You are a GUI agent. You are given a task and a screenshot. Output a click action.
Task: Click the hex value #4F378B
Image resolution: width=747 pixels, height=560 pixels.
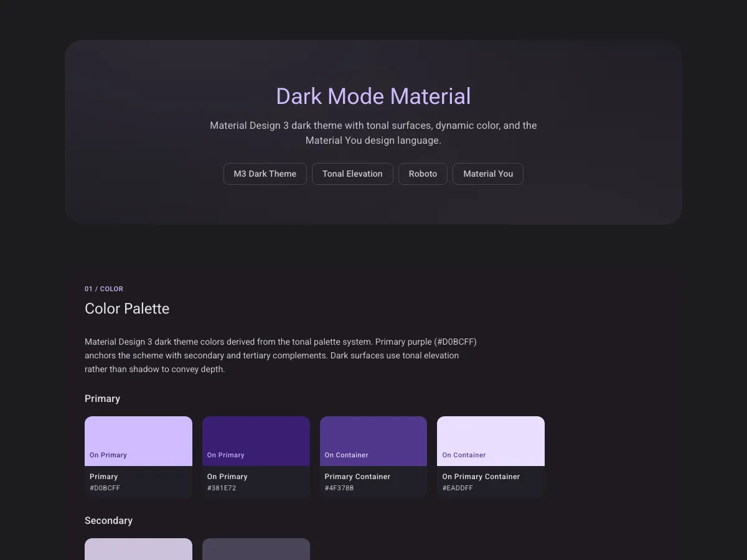[x=339, y=488]
